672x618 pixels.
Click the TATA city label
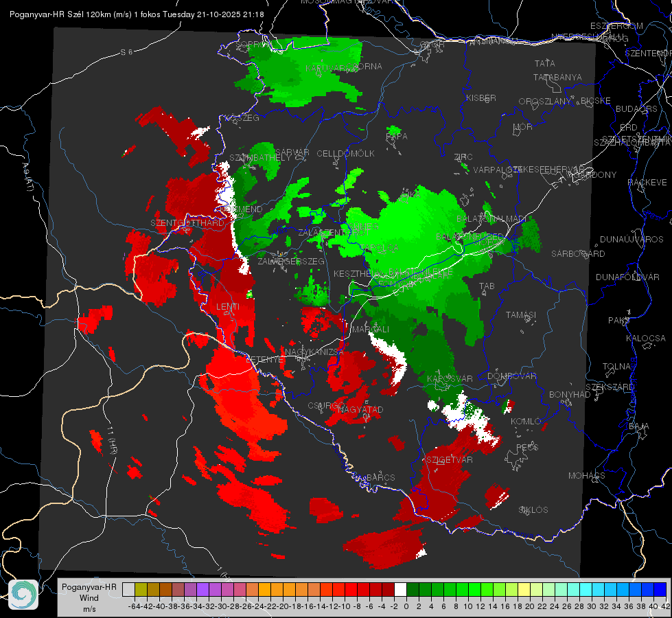tap(545, 63)
